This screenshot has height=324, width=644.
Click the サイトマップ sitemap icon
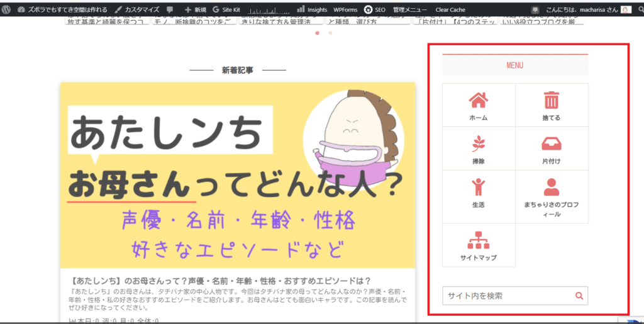tap(479, 240)
